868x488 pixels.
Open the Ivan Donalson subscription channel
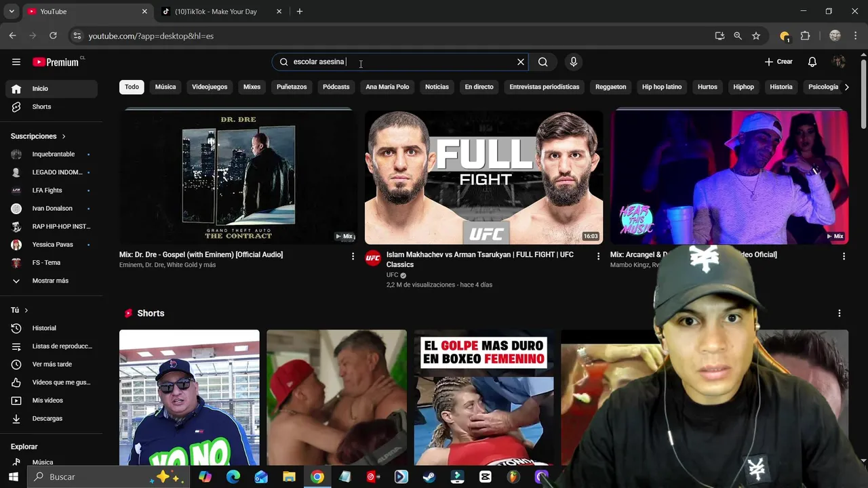(52, 208)
